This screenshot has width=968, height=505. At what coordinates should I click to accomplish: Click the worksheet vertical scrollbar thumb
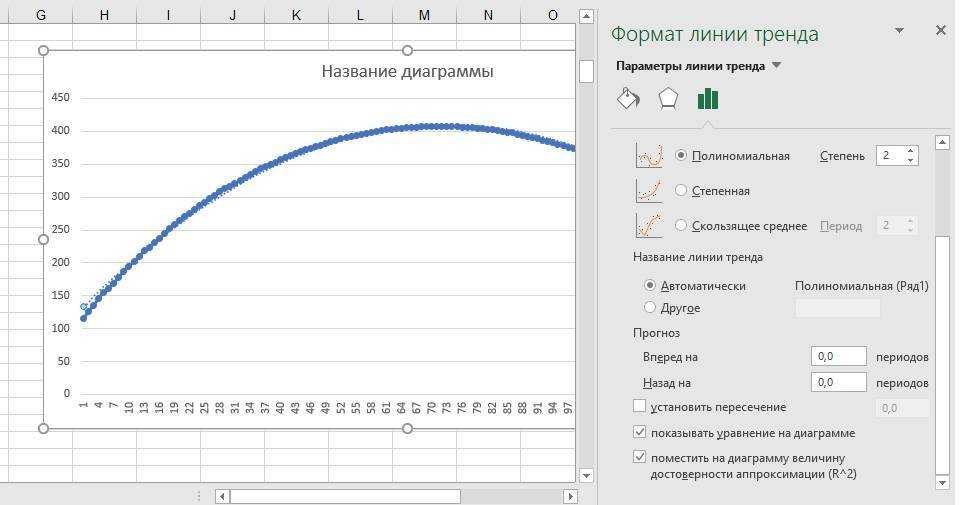[x=586, y=71]
